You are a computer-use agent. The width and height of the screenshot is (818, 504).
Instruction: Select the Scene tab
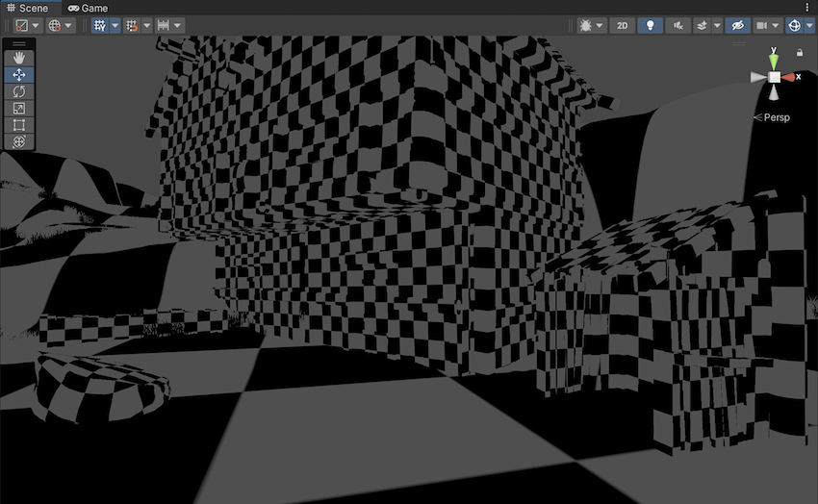tap(27, 8)
